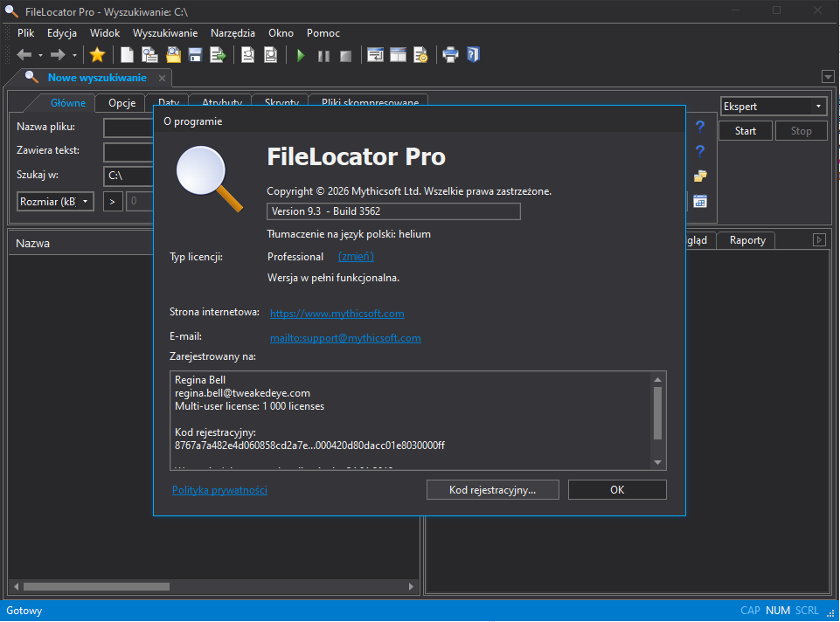Click the blue help book icon

(473, 54)
